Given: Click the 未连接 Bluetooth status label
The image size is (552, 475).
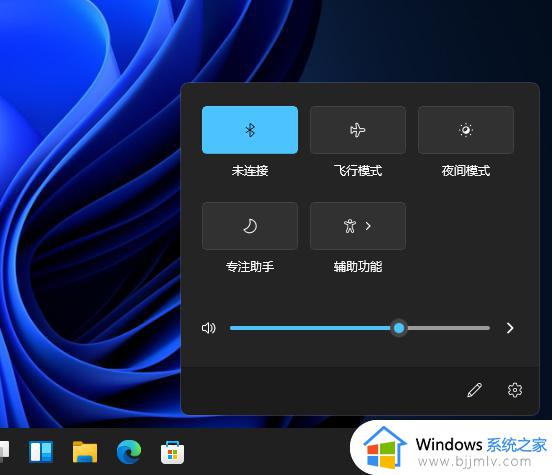Looking at the screenshot, I should pos(250,171).
